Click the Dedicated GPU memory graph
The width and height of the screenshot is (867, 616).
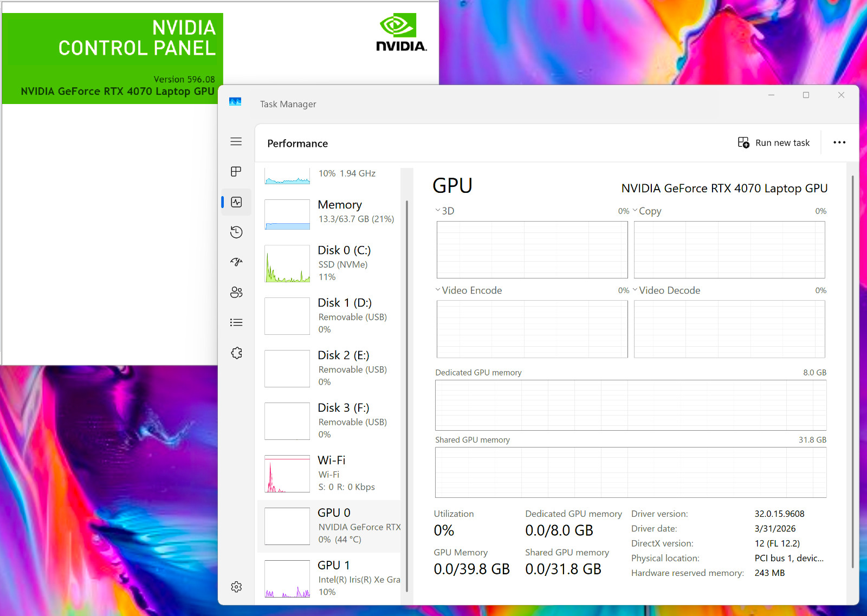click(631, 405)
